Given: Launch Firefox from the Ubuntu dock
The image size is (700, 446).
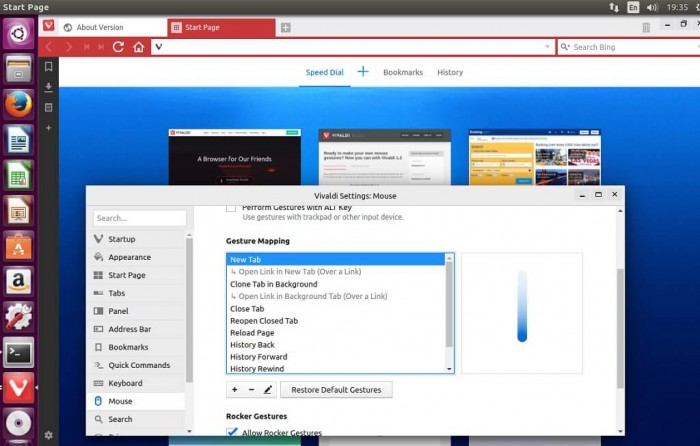Looking at the screenshot, I should 18,104.
